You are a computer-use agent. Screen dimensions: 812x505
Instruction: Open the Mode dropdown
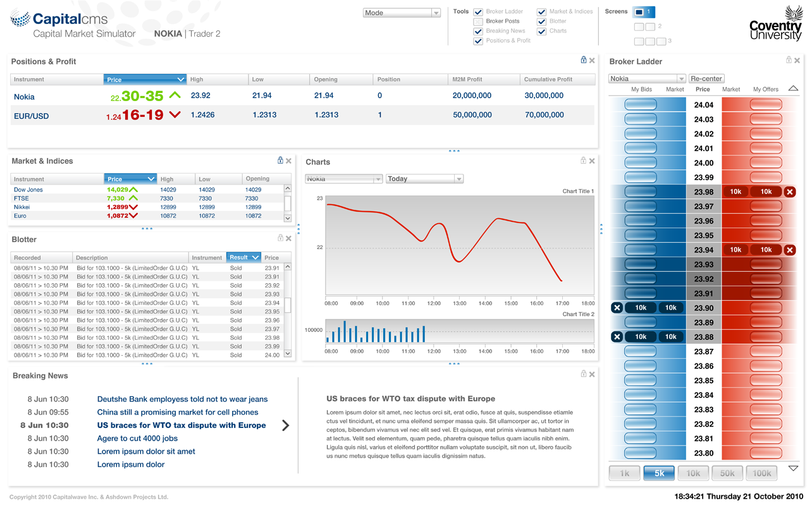[x=402, y=12]
